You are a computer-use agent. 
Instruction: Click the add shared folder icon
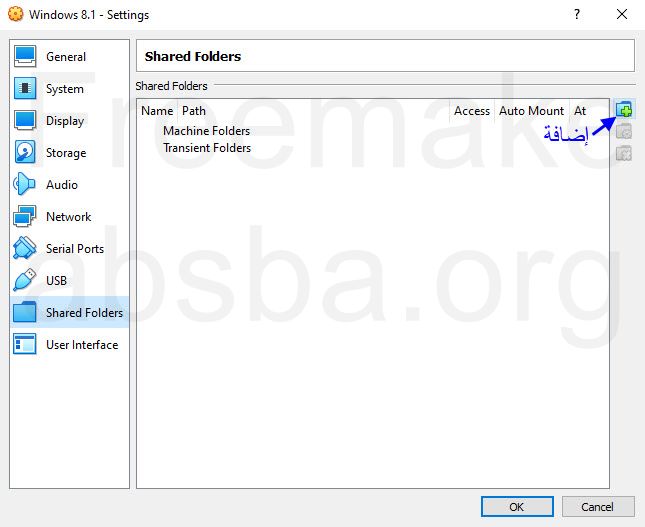pos(624,109)
